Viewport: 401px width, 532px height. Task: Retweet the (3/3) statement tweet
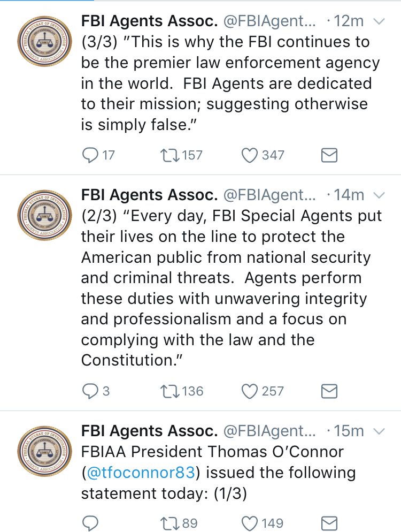[170, 155]
